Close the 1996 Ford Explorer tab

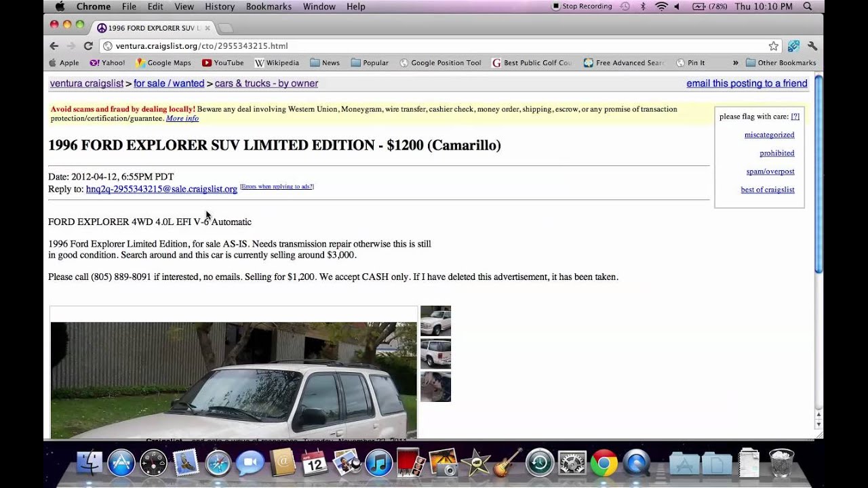tap(208, 28)
